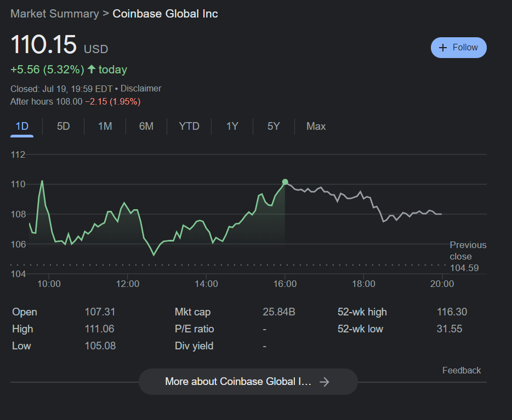Click the arrow icon in More about Coinbase
This screenshot has width=512, height=420.
click(x=325, y=382)
